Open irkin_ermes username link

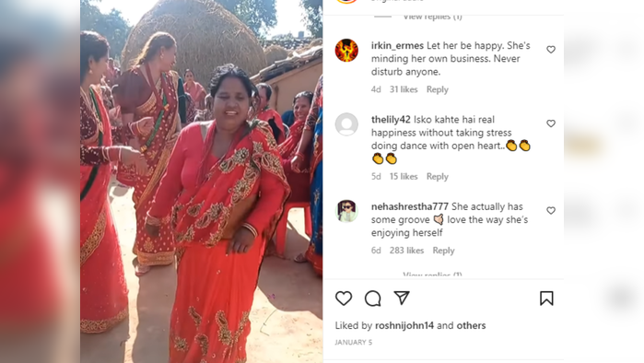click(397, 45)
